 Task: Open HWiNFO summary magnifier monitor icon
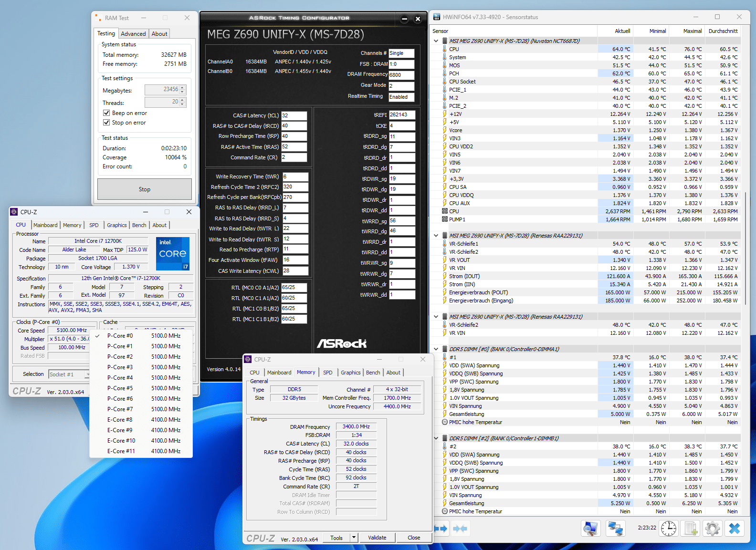coord(590,528)
